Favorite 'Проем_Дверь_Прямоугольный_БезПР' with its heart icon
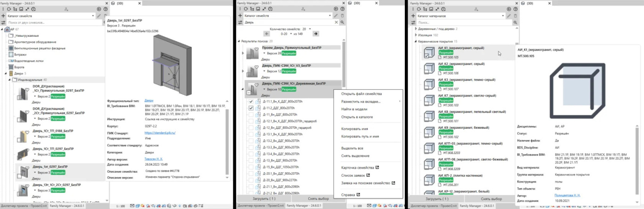644x209 pixels. [257, 50]
